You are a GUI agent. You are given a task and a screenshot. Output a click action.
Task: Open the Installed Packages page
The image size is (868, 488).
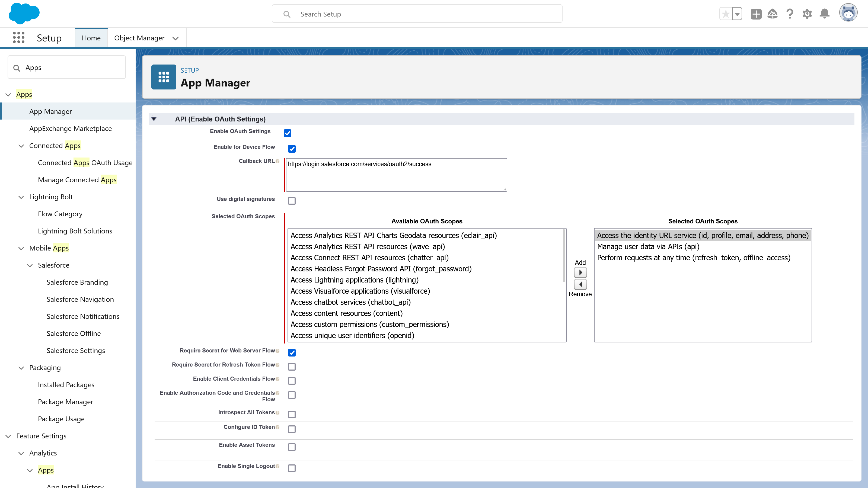click(x=66, y=385)
